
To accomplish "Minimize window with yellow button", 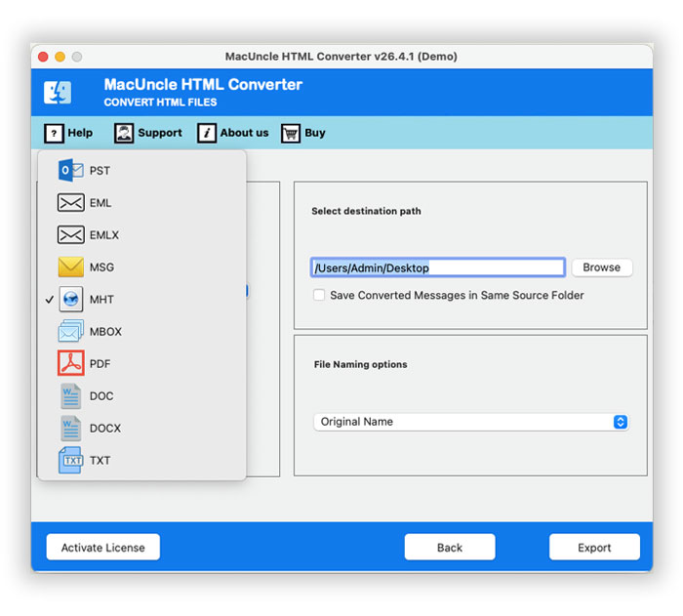I will 60,57.
